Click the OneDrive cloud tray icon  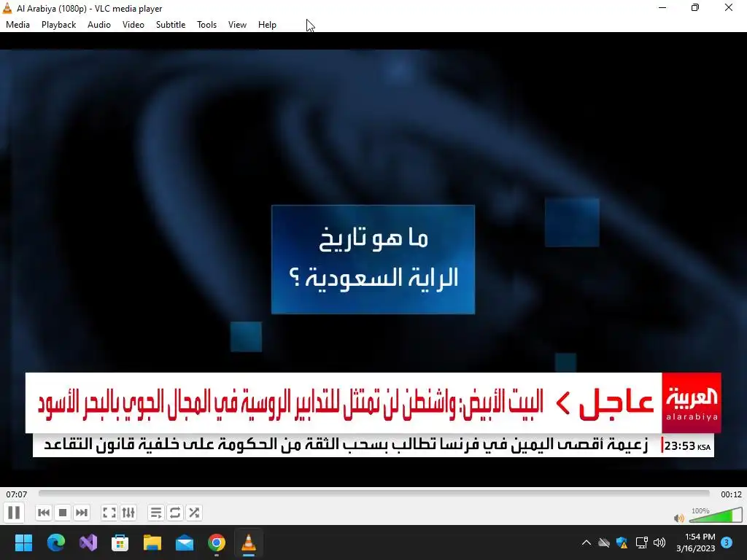[604, 542]
